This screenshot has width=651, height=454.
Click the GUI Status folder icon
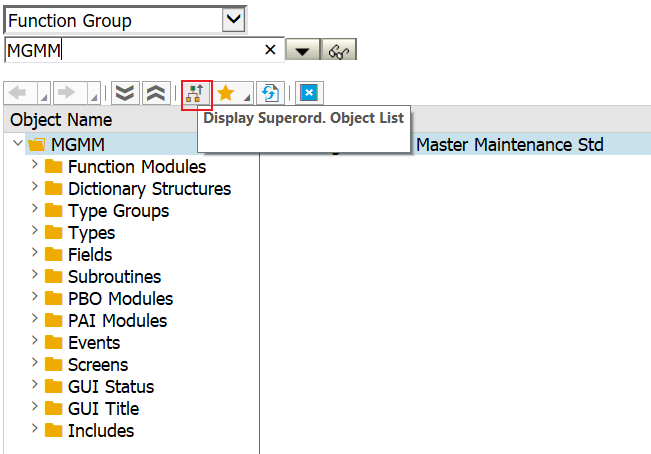pos(54,386)
